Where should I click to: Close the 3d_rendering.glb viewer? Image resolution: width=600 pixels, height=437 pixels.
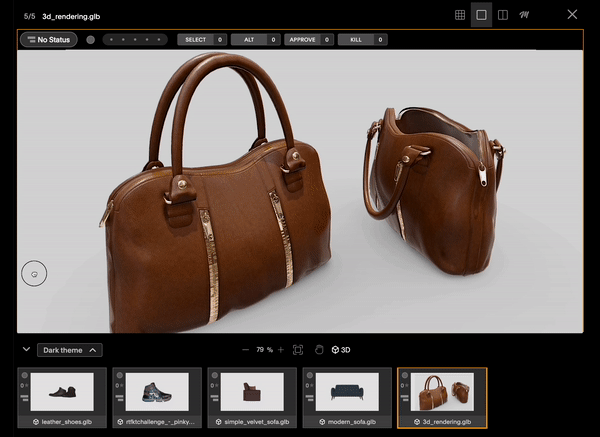(572, 15)
